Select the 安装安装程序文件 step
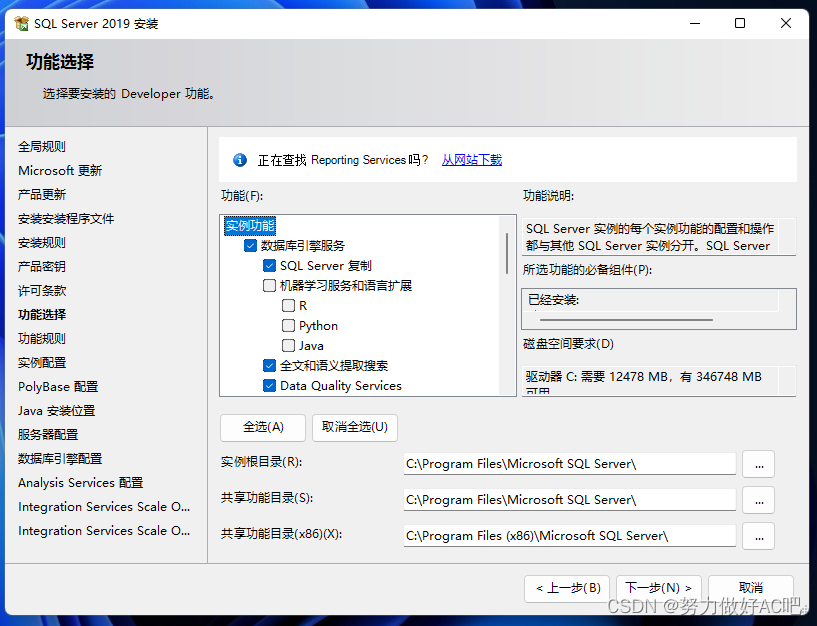817x626 pixels. pos(66,219)
